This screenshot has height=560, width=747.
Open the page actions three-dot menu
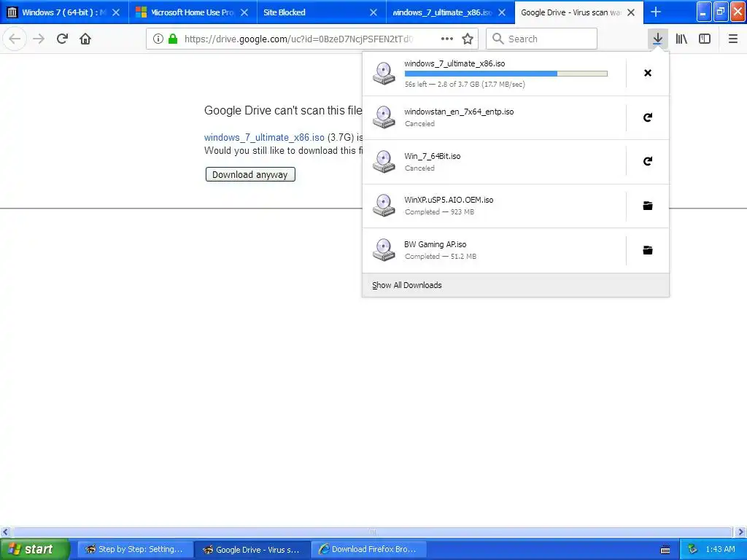[447, 39]
